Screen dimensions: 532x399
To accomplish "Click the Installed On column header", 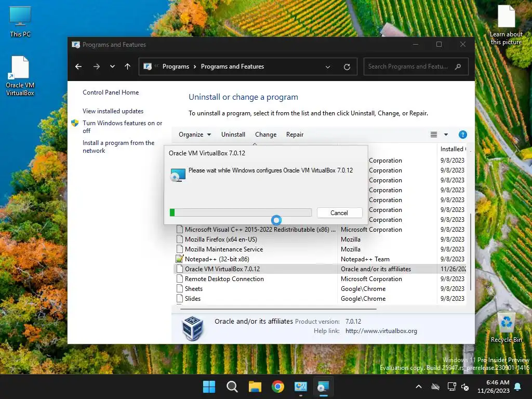I will click(x=453, y=149).
